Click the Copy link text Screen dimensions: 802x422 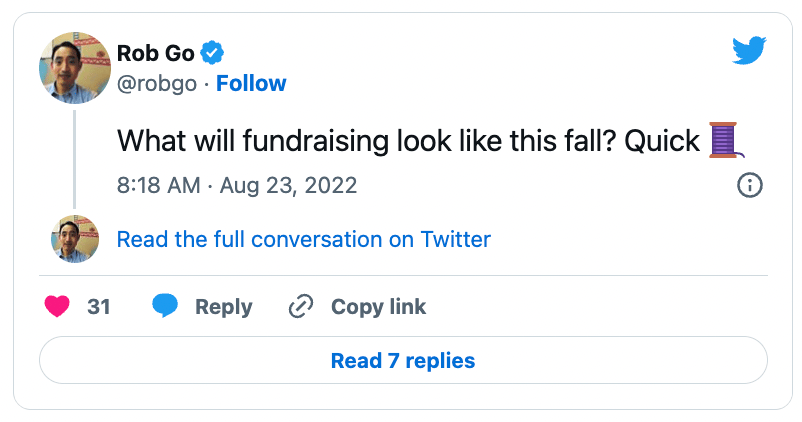click(x=378, y=306)
